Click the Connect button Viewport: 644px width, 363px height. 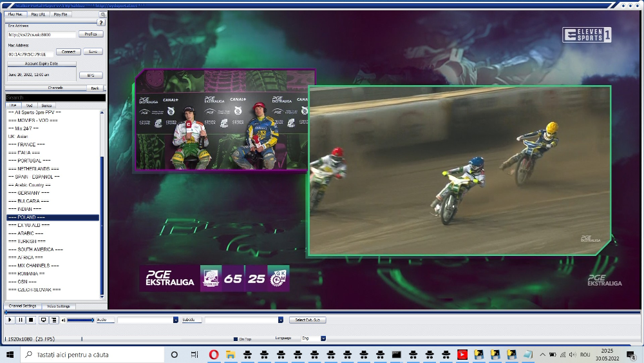point(68,52)
